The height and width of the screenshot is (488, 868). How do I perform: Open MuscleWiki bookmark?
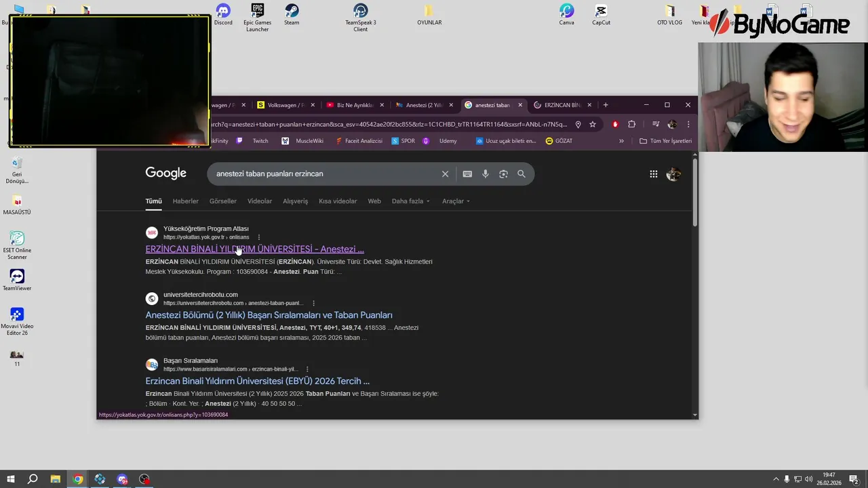coord(302,141)
